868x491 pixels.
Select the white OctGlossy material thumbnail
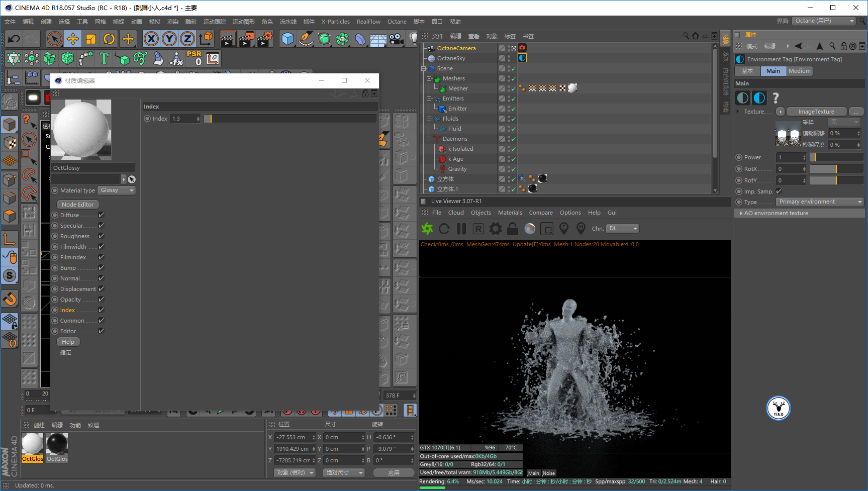click(x=33, y=444)
